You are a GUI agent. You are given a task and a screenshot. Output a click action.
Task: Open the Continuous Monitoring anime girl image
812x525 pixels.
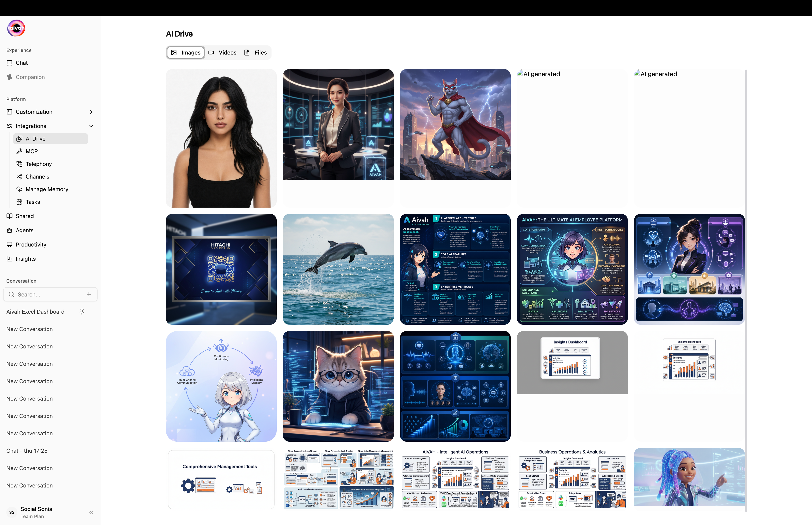(x=221, y=386)
